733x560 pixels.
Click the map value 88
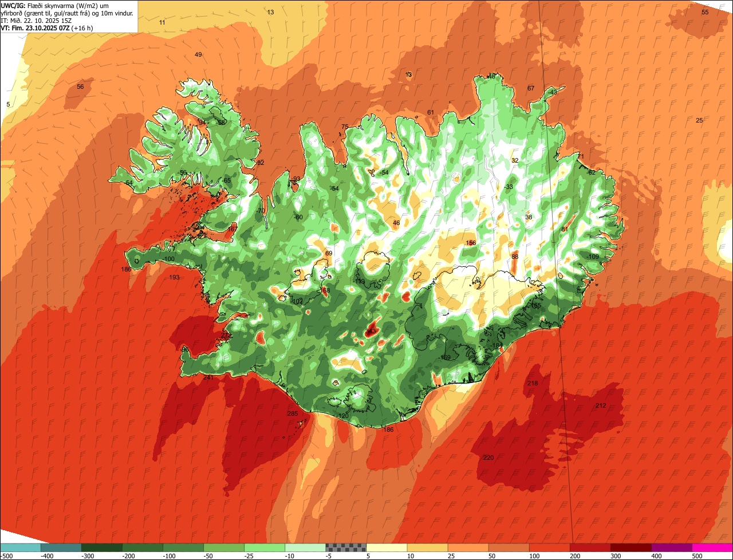(515, 257)
